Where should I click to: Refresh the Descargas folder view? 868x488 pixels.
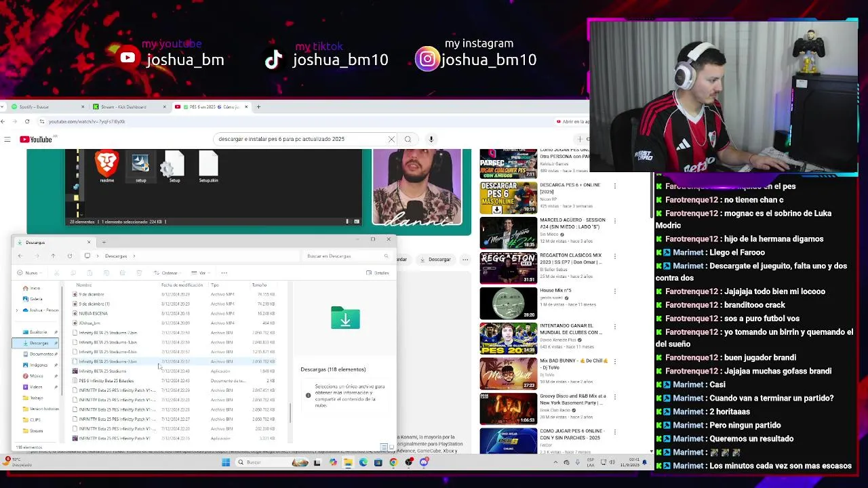(x=70, y=256)
